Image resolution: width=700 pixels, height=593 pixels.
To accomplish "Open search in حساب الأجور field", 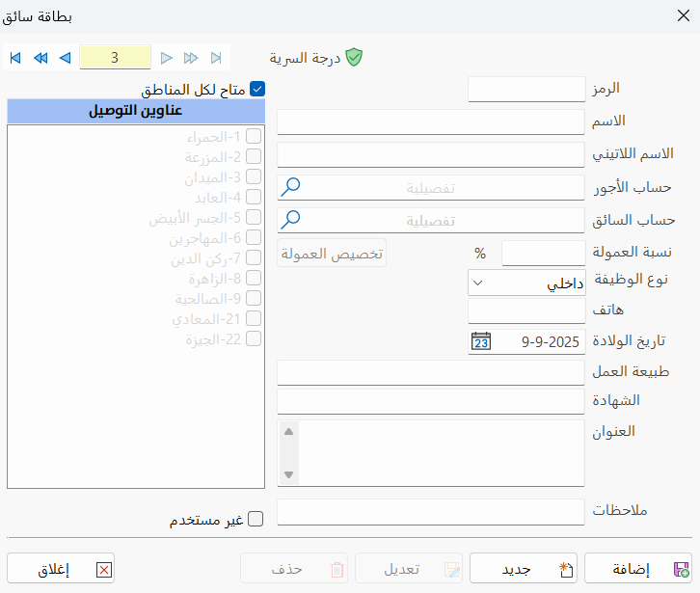I will (x=290, y=188).
